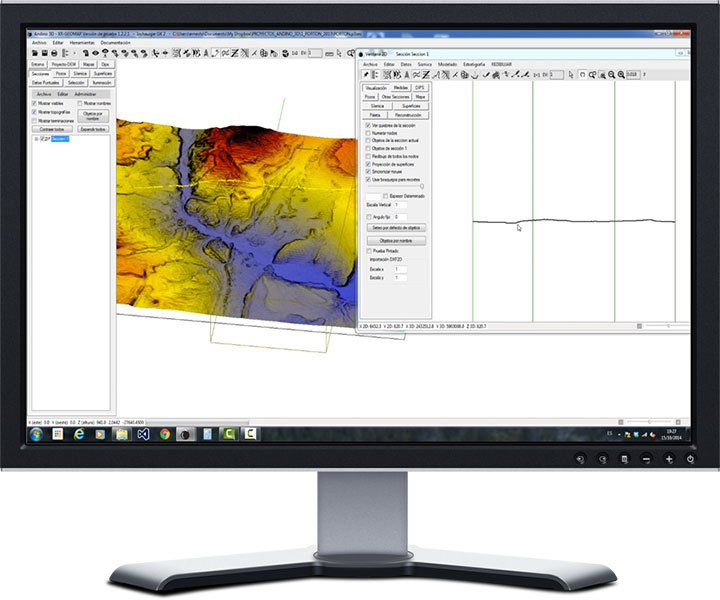Open Visual Studio from the taskbar
The height and width of the screenshot is (600, 720).
(143, 434)
